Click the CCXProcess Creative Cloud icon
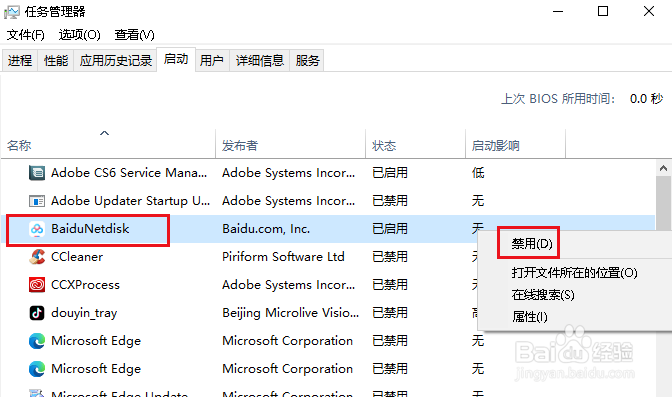The height and width of the screenshot is (397, 672). click(37, 285)
